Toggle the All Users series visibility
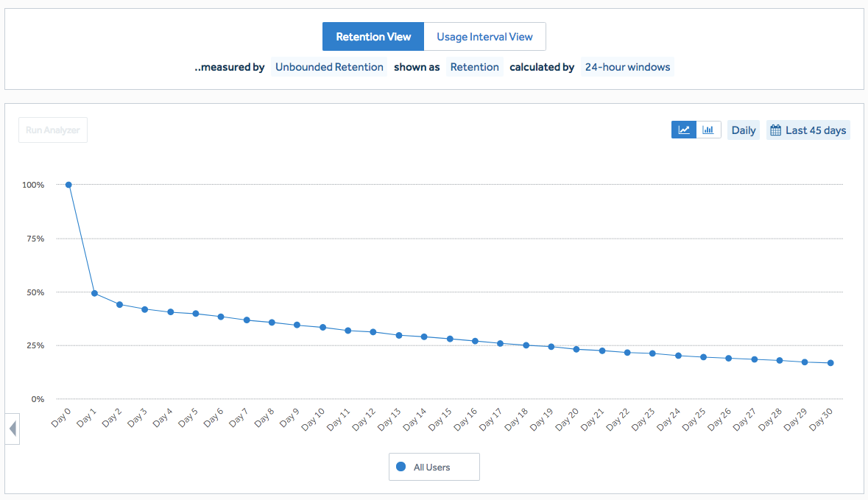The height and width of the screenshot is (500, 868). 434,466
